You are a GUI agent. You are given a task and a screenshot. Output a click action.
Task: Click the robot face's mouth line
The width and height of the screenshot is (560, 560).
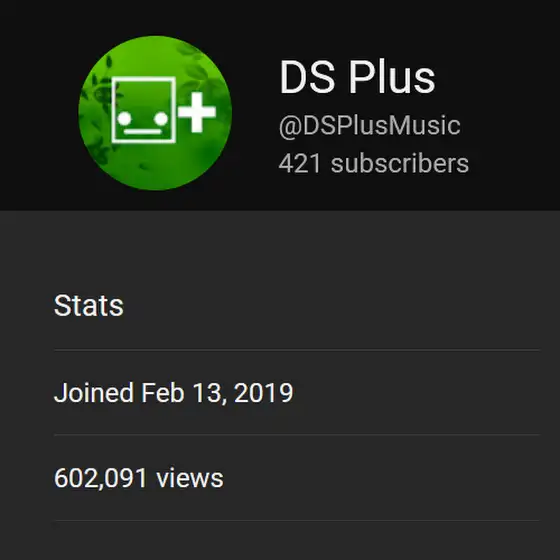coord(142,132)
